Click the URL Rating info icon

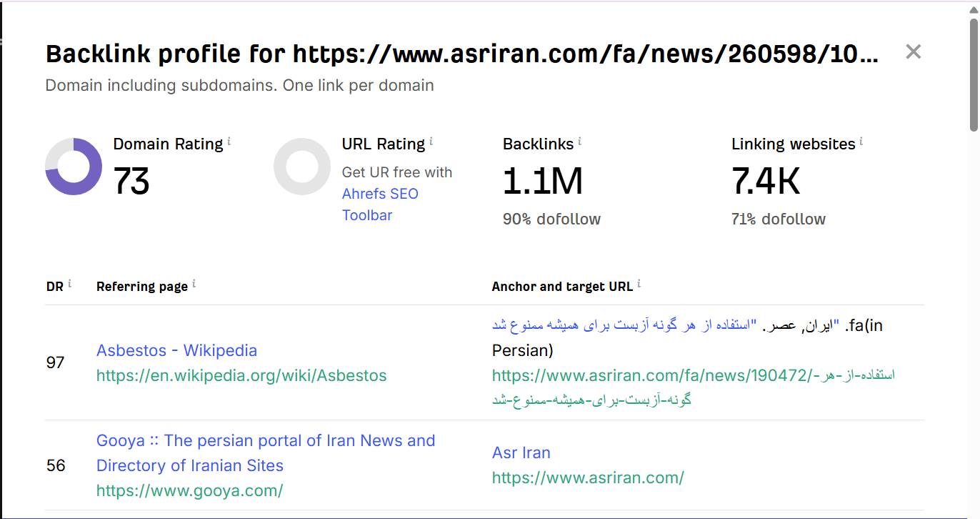431,142
